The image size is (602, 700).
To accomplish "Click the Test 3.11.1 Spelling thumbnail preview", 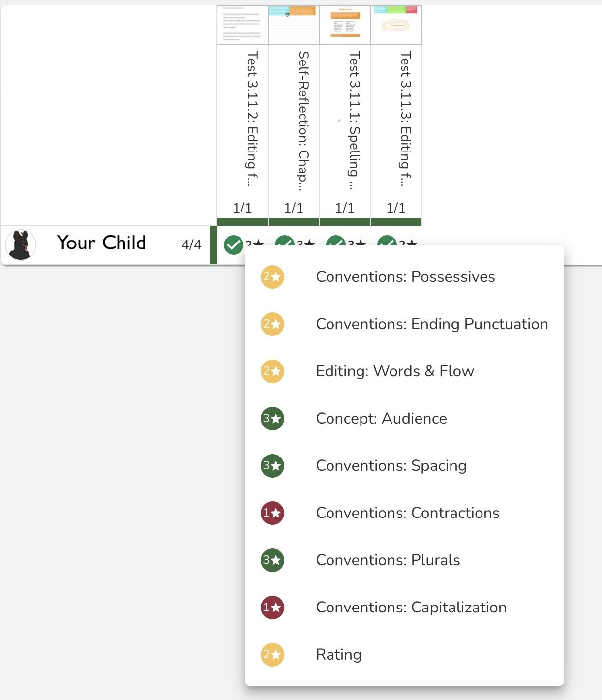I will click(345, 25).
